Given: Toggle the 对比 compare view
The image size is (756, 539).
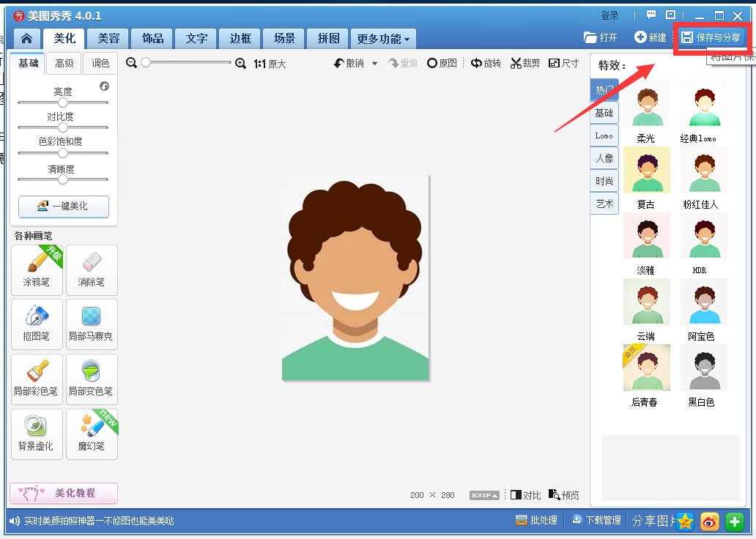Looking at the screenshot, I should 525,494.
